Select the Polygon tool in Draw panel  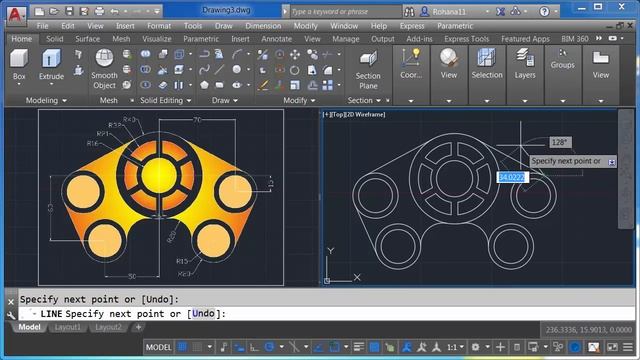204,85
